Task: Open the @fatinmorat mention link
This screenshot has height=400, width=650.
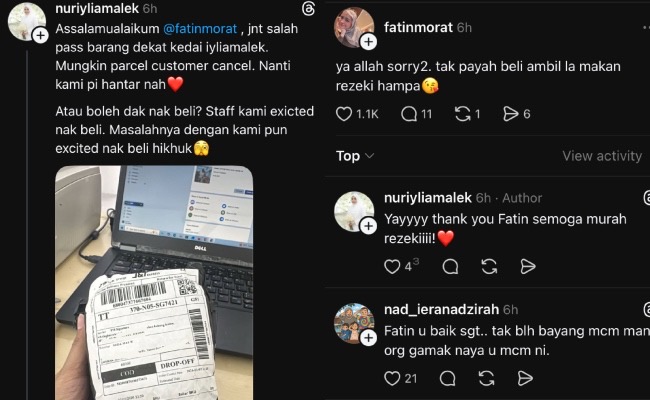Action: 200,29
